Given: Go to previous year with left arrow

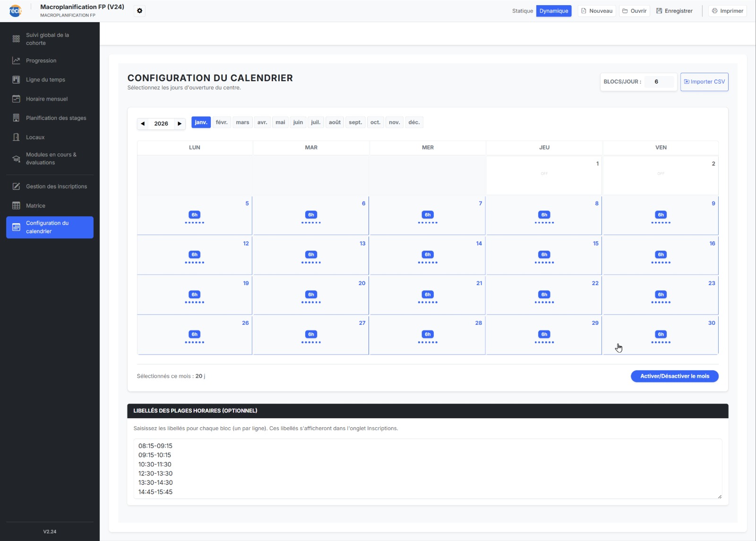Looking at the screenshot, I should coord(143,124).
